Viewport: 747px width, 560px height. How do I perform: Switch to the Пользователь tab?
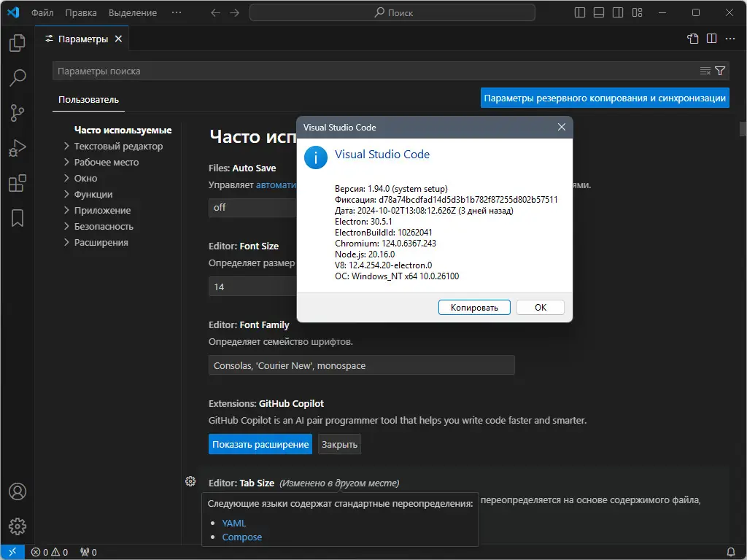[88, 100]
